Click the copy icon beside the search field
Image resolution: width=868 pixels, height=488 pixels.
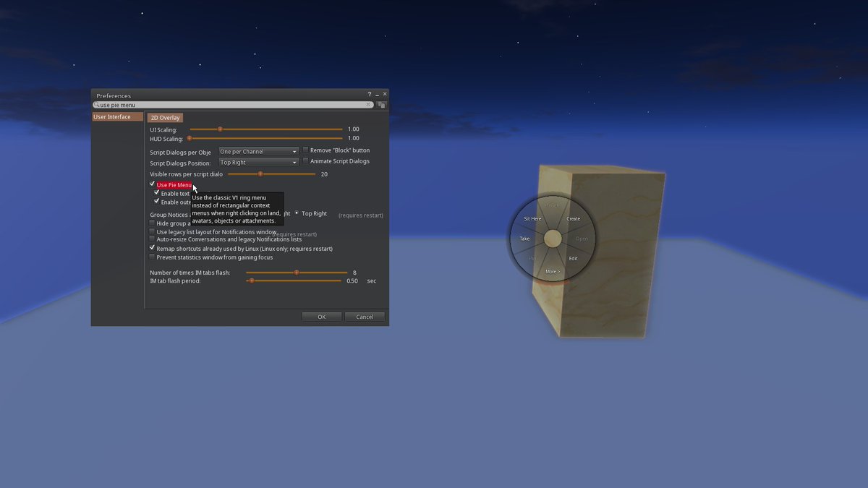click(381, 105)
